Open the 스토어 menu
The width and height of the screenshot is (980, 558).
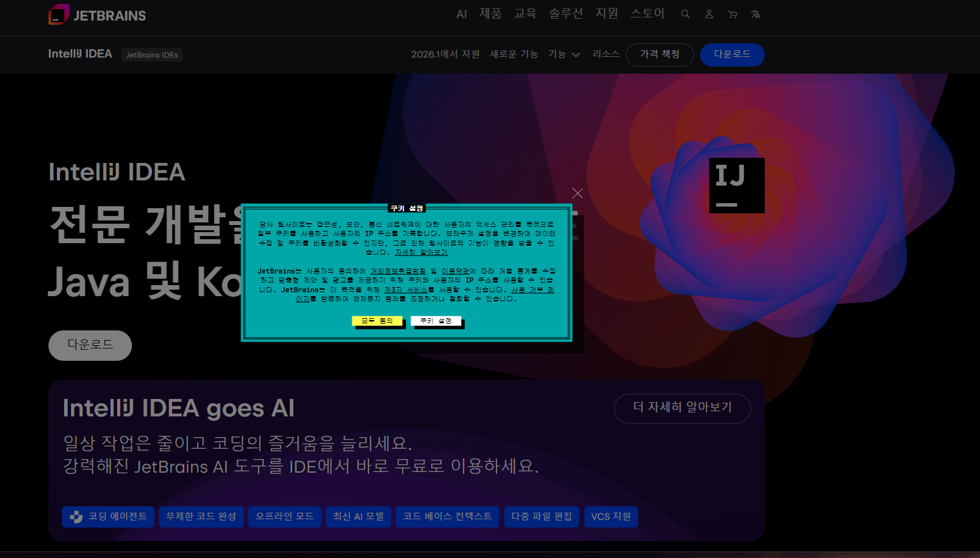[647, 14]
